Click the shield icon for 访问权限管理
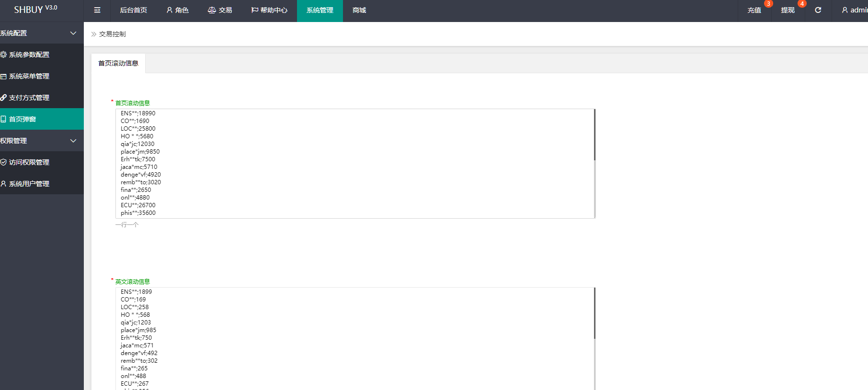 point(3,162)
